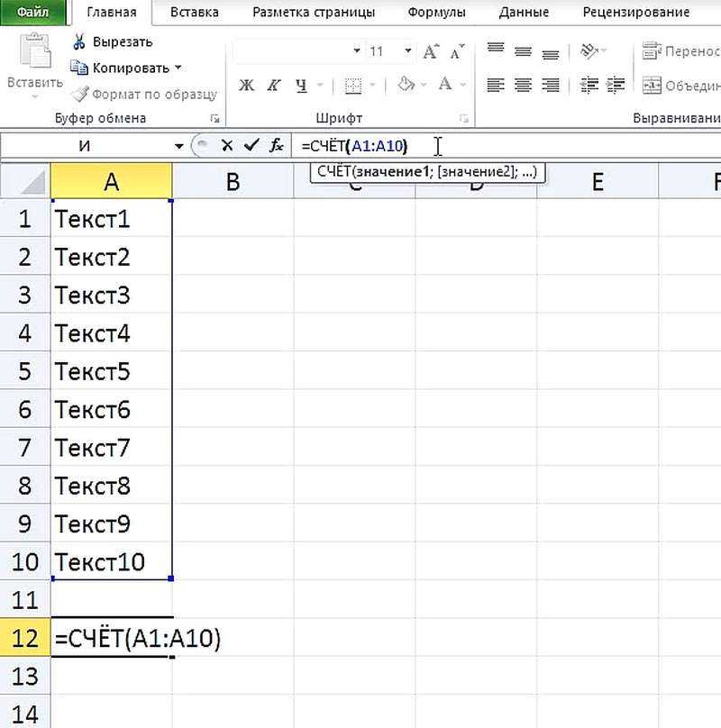Click the cell borders icon
Viewport: 721px width, 728px height.
353,86
